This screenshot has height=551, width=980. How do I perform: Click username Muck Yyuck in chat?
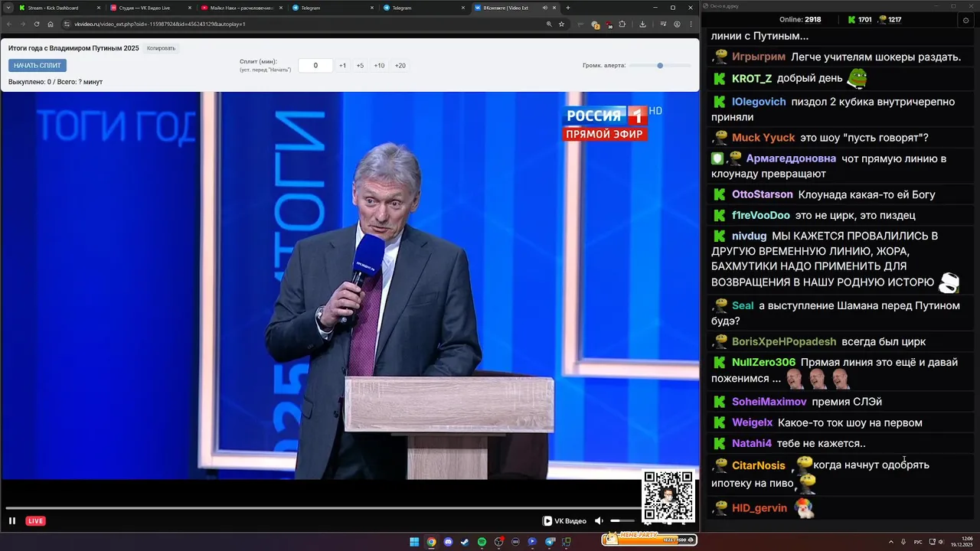click(x=763, y=138)
